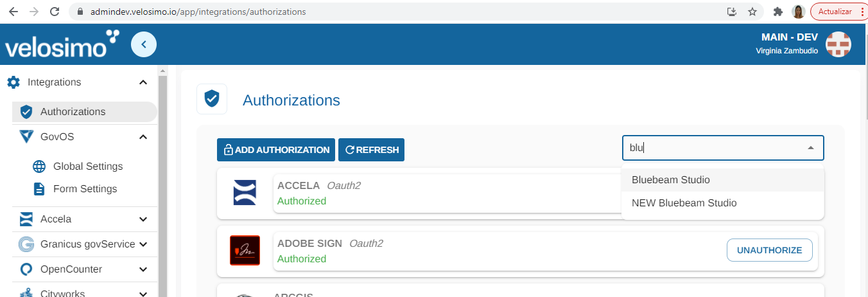Click the Adobe Sign logo icon
Image resolution: width=868 pixels, height=297 pixels.
click(245, 251)
